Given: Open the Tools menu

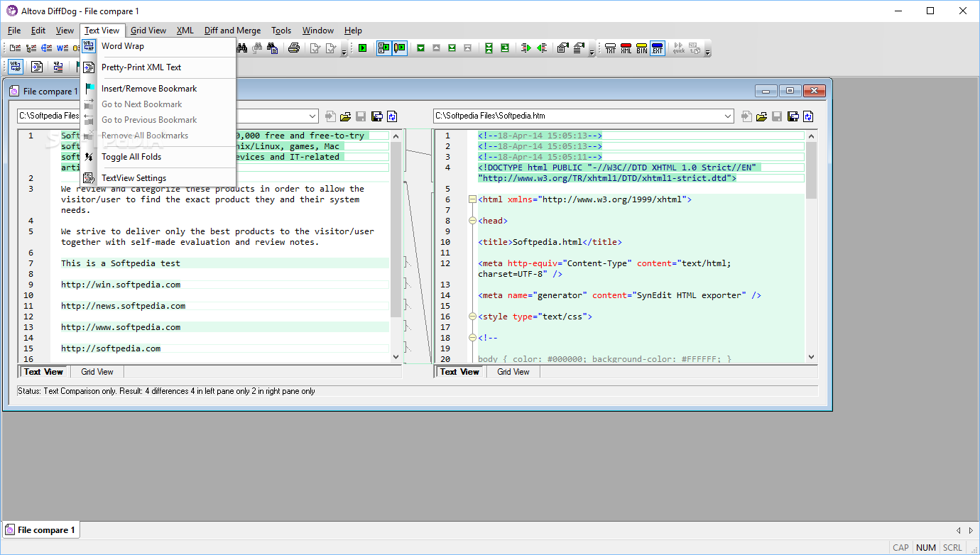Looking at the screenshot, I should point(281,31).
